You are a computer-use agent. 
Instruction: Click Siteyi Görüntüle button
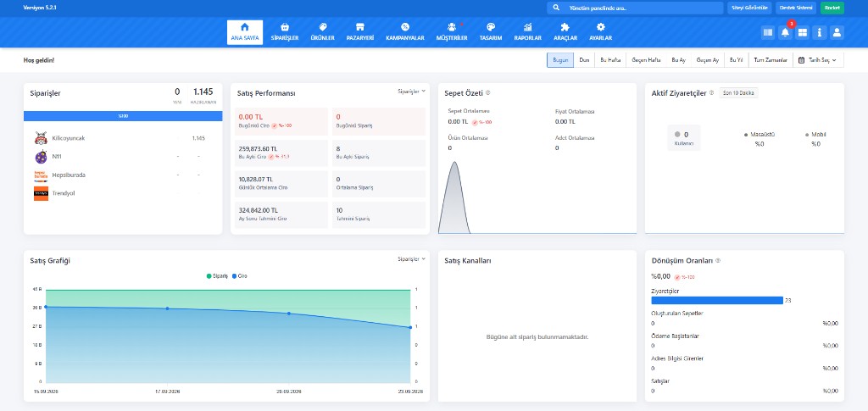749,8
